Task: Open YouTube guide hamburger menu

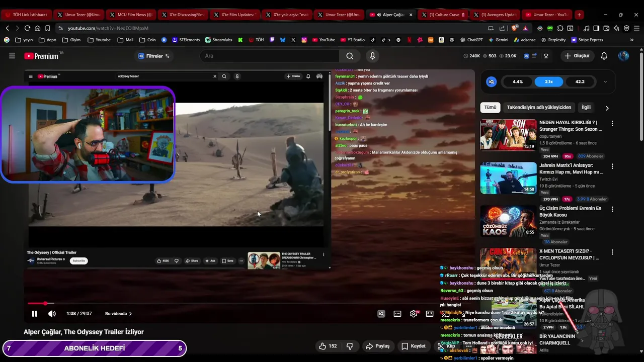Action: click(12, 56)
